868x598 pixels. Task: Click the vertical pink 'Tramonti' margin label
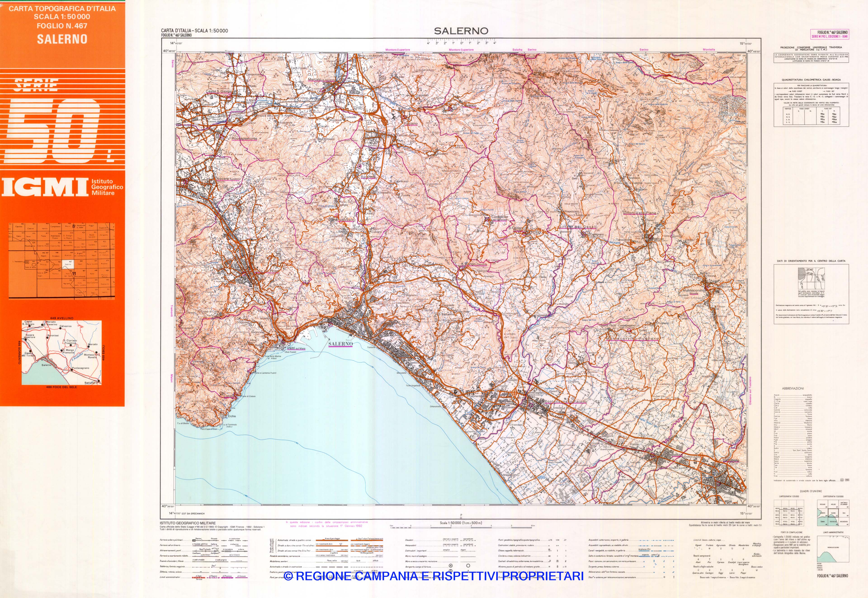[172, 311]
